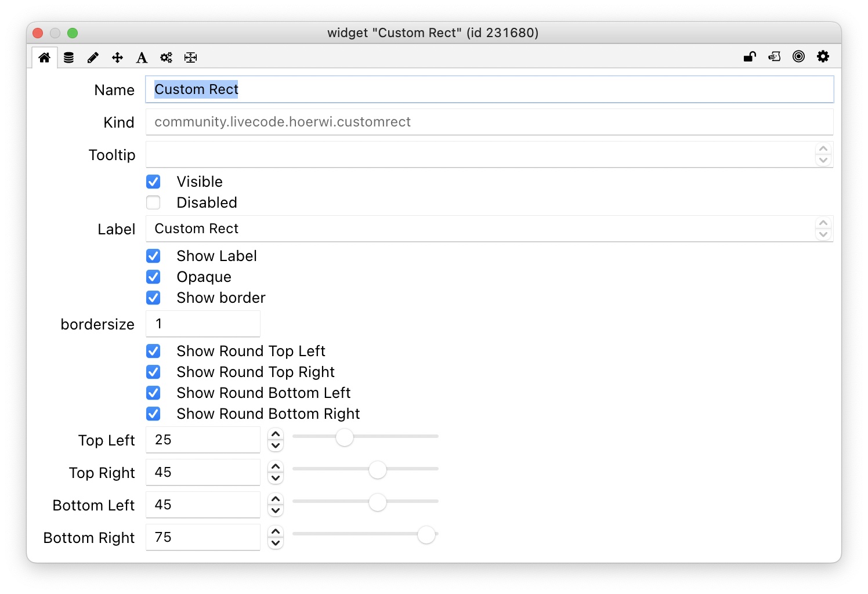Open the Geometry resize-box tab
Image resolution: width=868 pixels, height=594 pixels.
(191, 57)
